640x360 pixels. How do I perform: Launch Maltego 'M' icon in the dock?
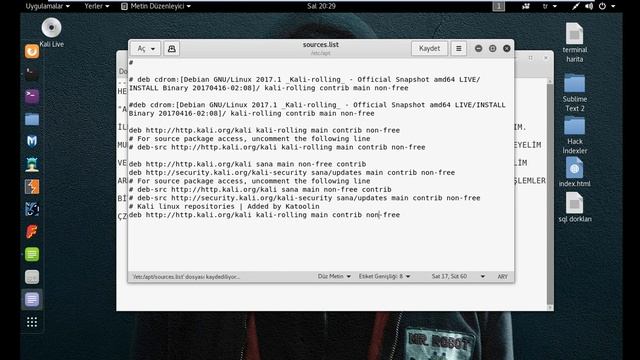point(32,141)
